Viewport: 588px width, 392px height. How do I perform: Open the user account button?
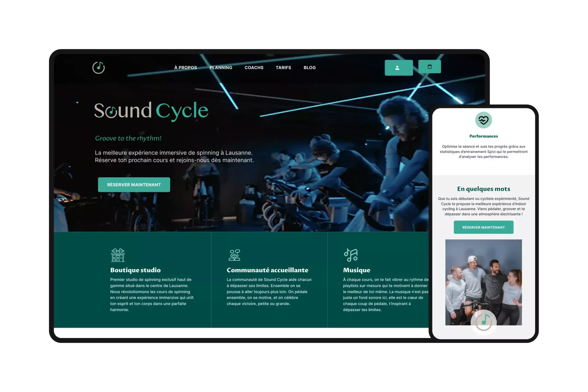[398, 68]
